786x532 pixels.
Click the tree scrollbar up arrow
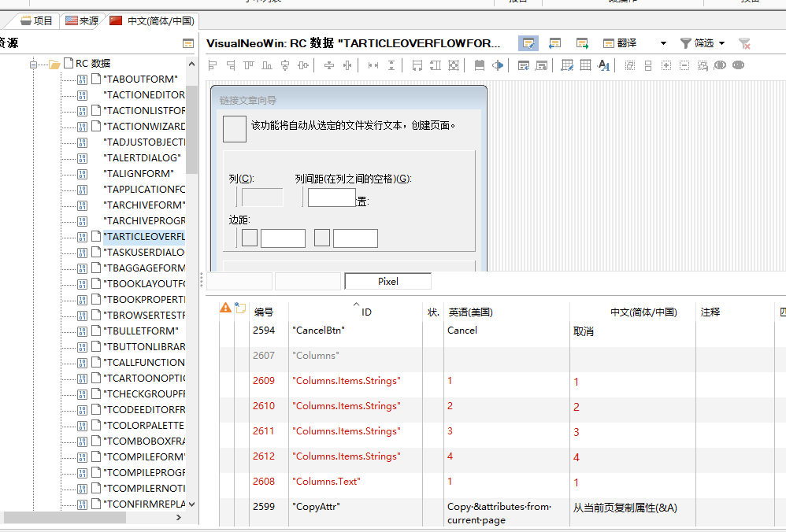(191, 64)
